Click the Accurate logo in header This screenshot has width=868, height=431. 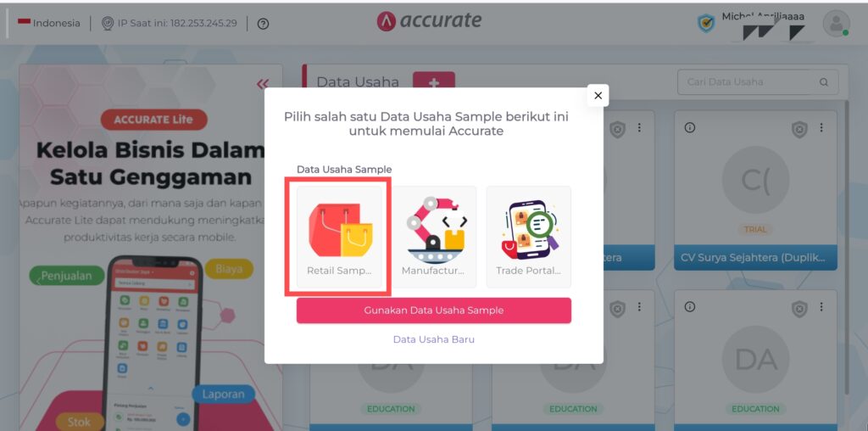click(429, 21)
